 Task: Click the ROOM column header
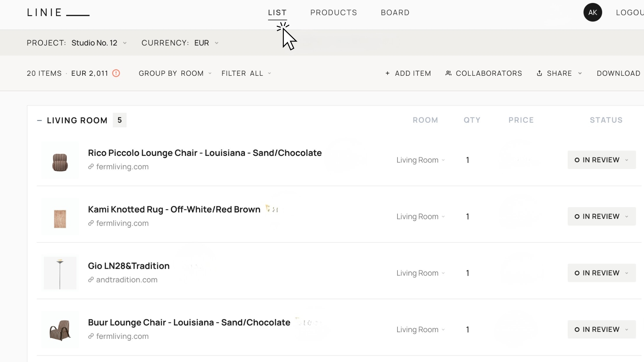[425, 120]
